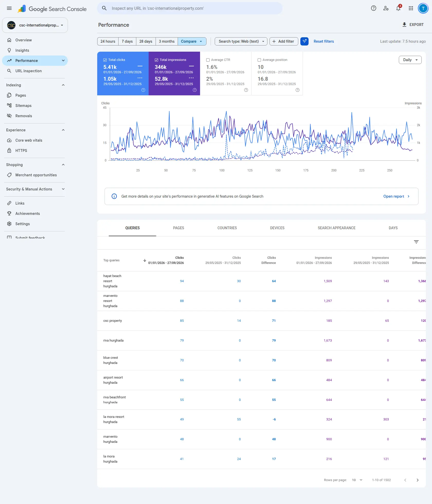This screenshot has height=504, width=432.
Task: Click the hayat beach resort hurghada query
Action: [112, 281]
